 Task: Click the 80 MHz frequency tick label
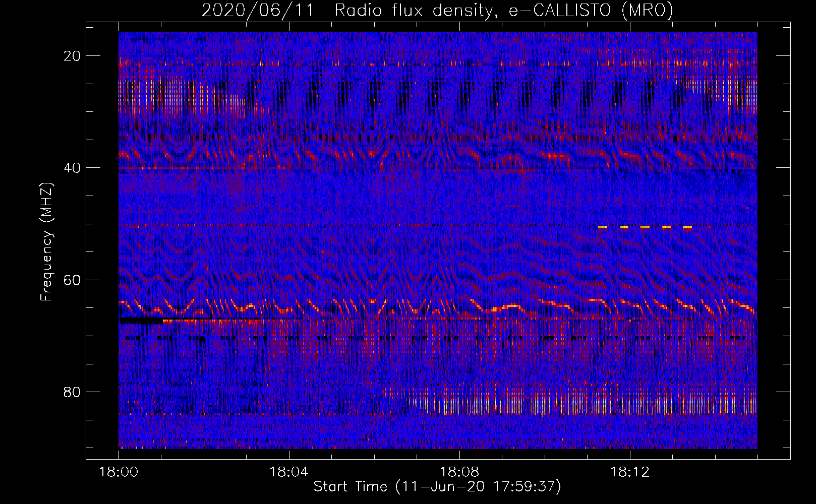coord(73,392)
